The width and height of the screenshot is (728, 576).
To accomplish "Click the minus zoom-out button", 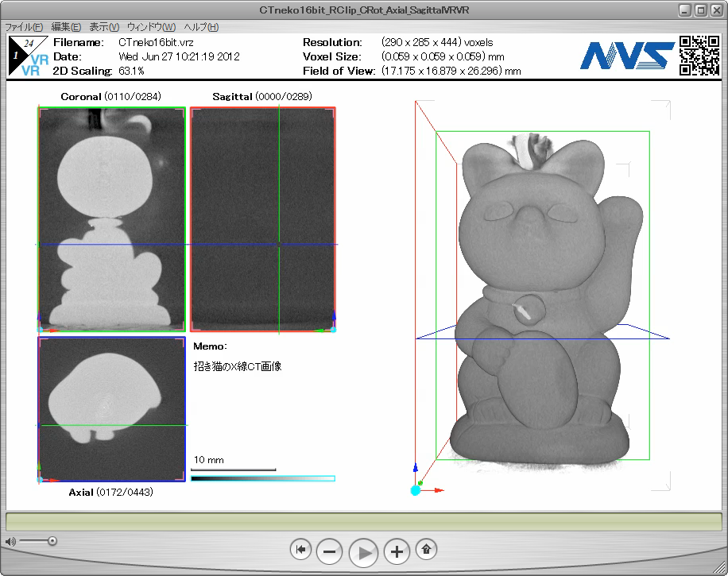I will pos(329,552).
